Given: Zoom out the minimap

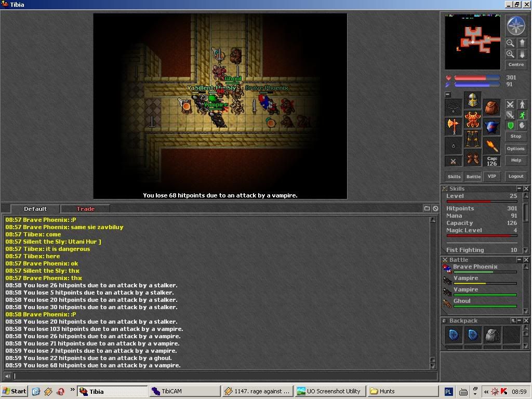Looking at the screenshot, I should (510, 43).
